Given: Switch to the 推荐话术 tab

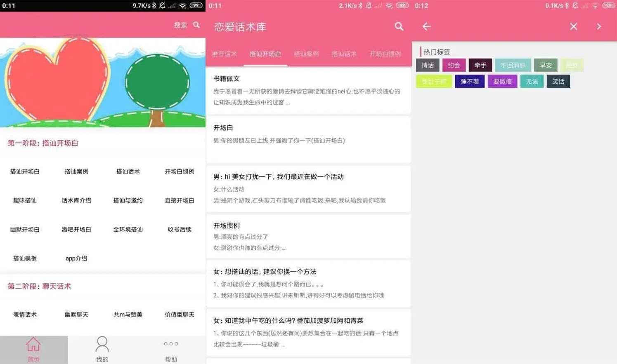Looking at the screenshot, I should coord(225,54).
